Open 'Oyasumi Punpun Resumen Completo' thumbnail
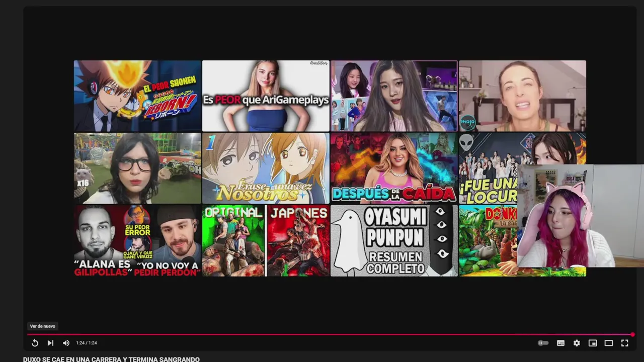This screenshot has width=644, height=362. 394,240
